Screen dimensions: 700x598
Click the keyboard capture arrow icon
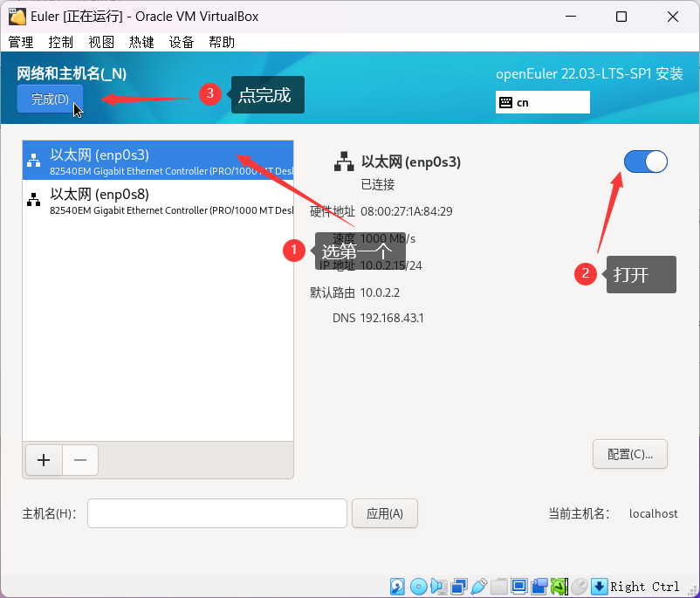click(599, 587)
